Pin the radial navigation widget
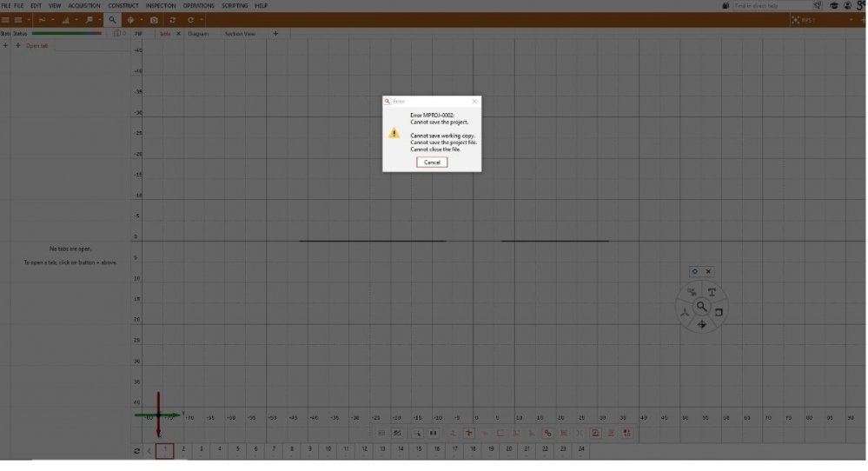This screenshot has height=471, width=868. [x=695, y=271]
